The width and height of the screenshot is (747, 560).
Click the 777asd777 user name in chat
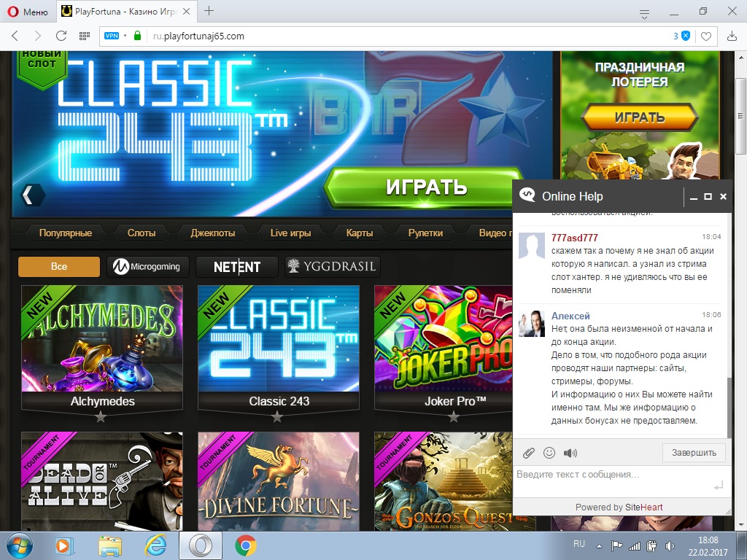[x=575, y=238]
